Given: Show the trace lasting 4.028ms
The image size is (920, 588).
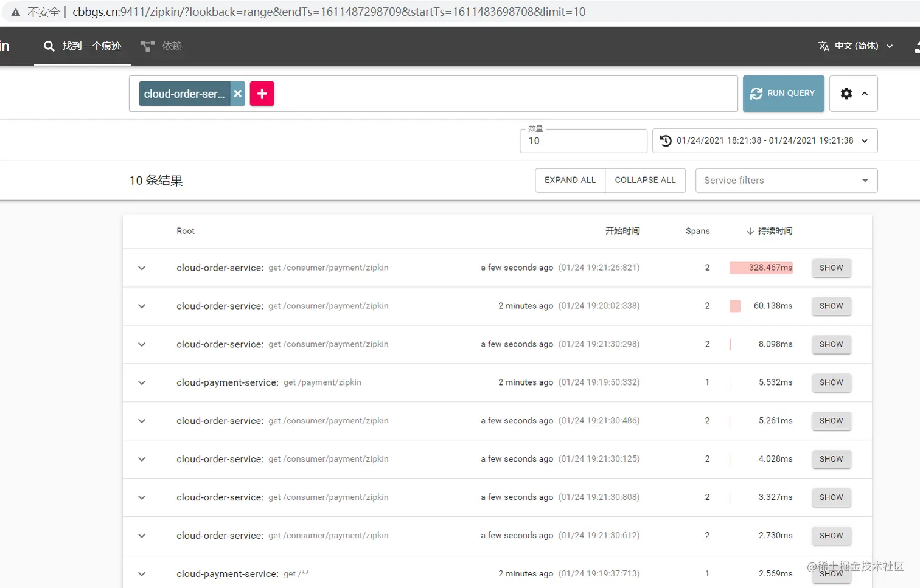Looking at the screenshot, I should [x=831, y=459].
